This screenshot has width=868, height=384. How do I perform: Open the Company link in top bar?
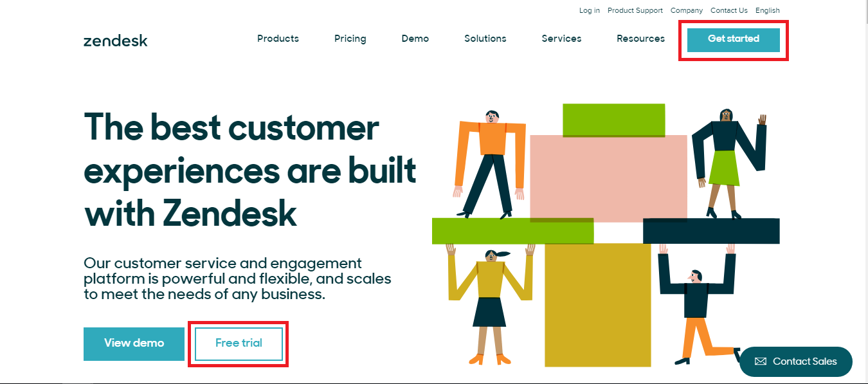click(686, 10)
